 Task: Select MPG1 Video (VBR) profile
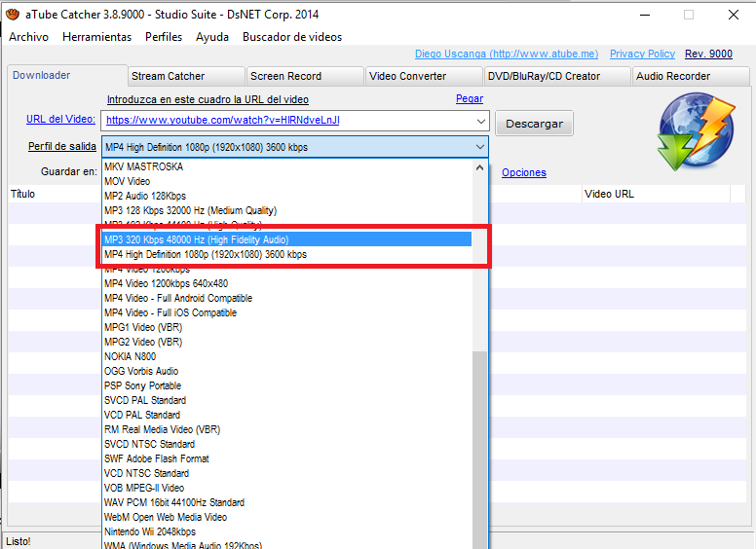(287, 327)
